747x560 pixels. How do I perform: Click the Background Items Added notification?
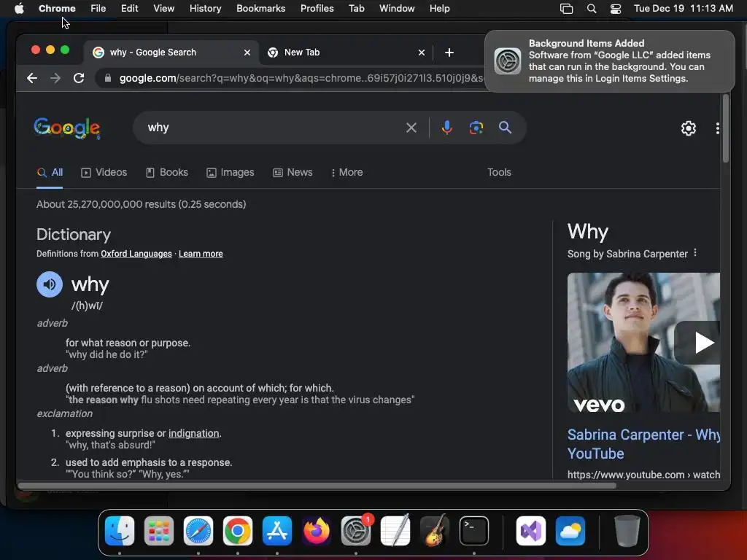click(609, 61)
